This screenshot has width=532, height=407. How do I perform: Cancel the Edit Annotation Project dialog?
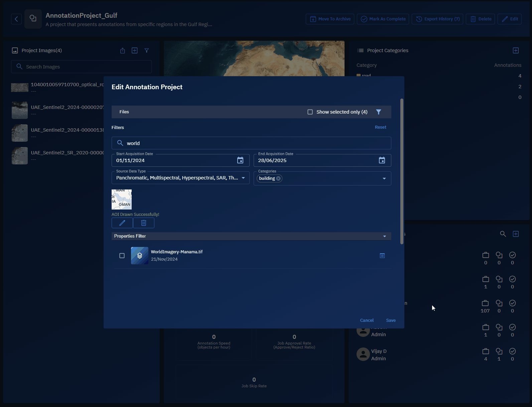click(x=367, y=320)
